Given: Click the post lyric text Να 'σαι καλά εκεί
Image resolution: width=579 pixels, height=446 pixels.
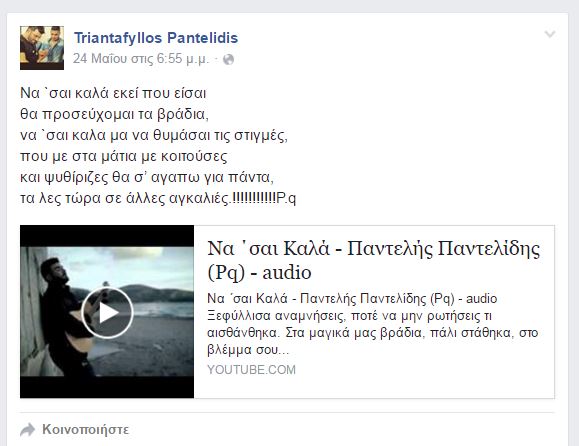Looking at the screenshot, I should tap(113, 93).
